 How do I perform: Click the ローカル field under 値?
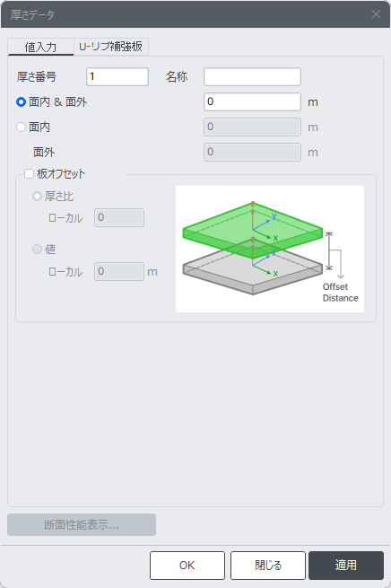(x=119, y=271)
